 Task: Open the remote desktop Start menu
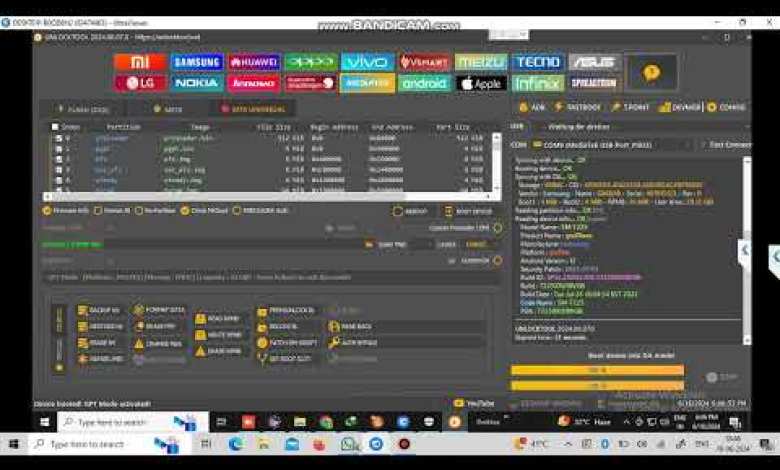45,422
